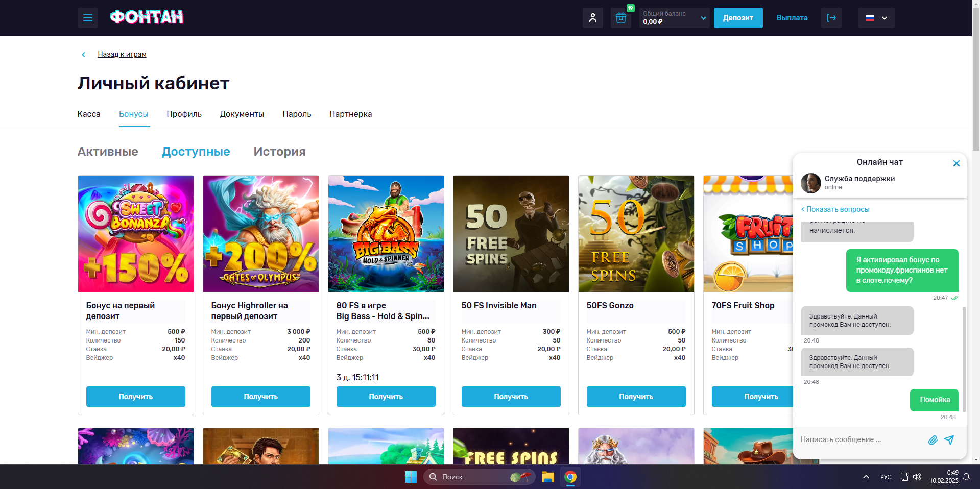Click the support agent avatar in chat

pyautogui.click(x=811, y=183)
